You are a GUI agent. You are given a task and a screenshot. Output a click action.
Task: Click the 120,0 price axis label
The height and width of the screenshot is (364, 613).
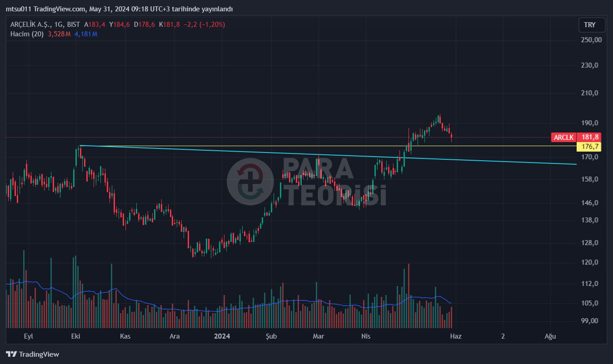pos(590,262)
